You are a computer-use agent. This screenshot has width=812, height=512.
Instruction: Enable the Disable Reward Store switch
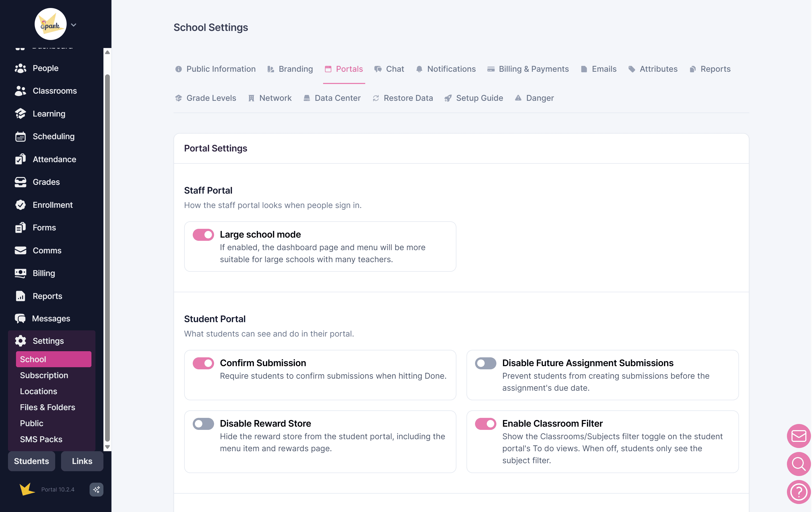click(203, 424)
